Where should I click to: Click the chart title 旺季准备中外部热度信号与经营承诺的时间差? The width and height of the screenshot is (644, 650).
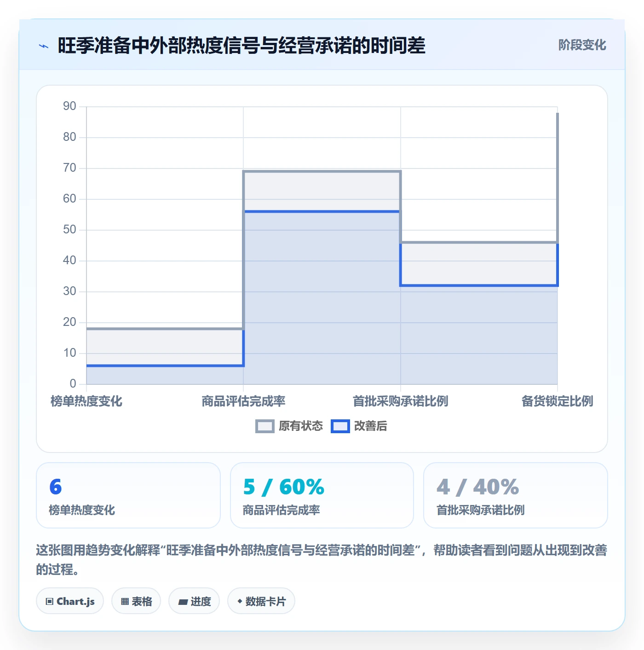pyautogui.click(x=241, y=46)
